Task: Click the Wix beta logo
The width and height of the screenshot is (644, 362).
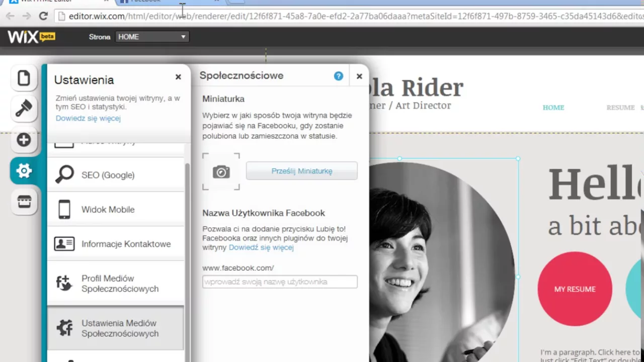Action: pyautogui.click(x=31, y=37)
